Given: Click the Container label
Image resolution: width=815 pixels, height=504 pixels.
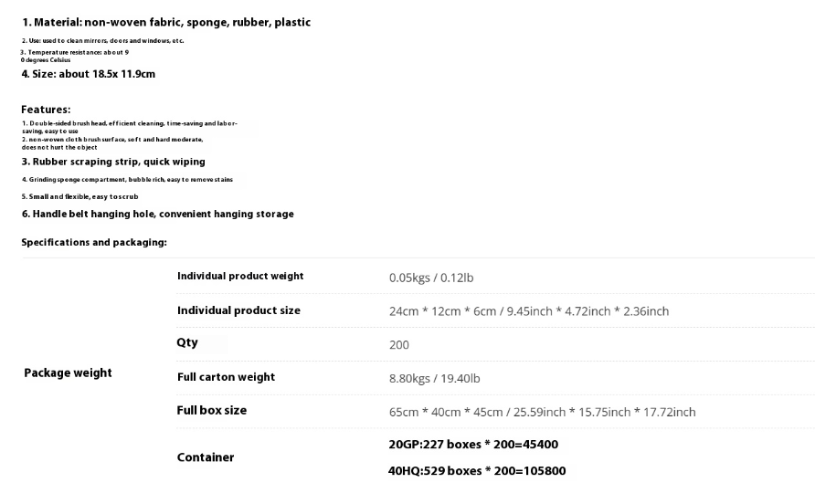Looking at the screenshot, I should pyautogui.click(x=206, y=457).
